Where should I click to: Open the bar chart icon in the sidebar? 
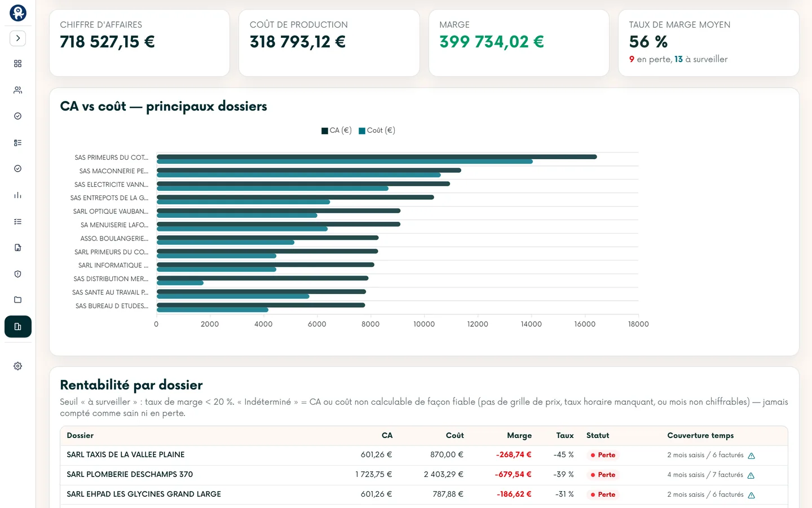point(18,195)
